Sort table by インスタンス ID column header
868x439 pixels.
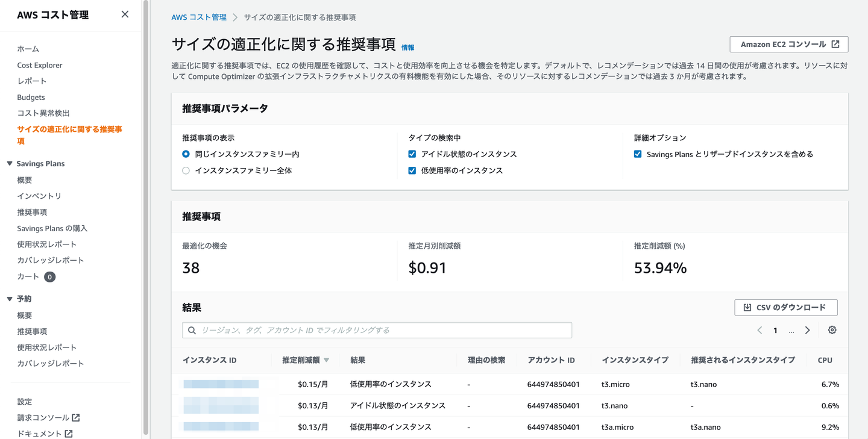point(209,360)
